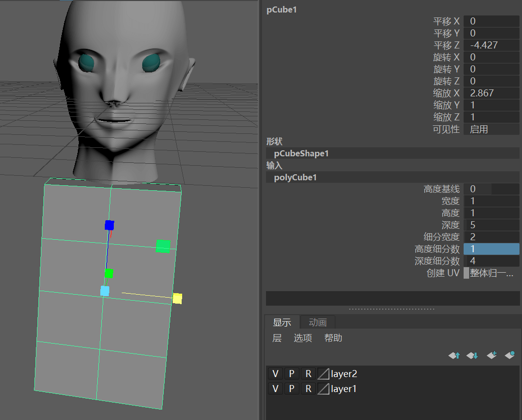The height and width of the screenshot is (420, 522).
Task: Select the 平移 Z attribute label
Action: pyautogui.click(x=447, y=45)
